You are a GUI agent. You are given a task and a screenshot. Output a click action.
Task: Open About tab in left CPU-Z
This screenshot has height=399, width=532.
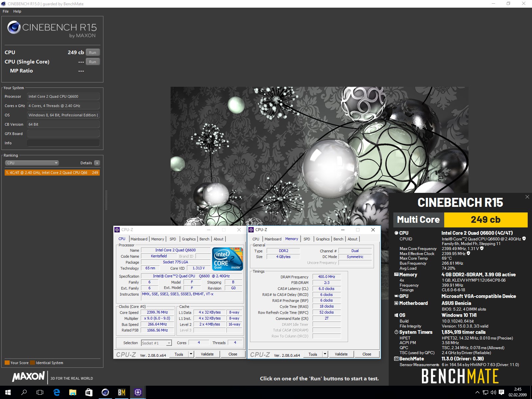click(x=218, y=239)
